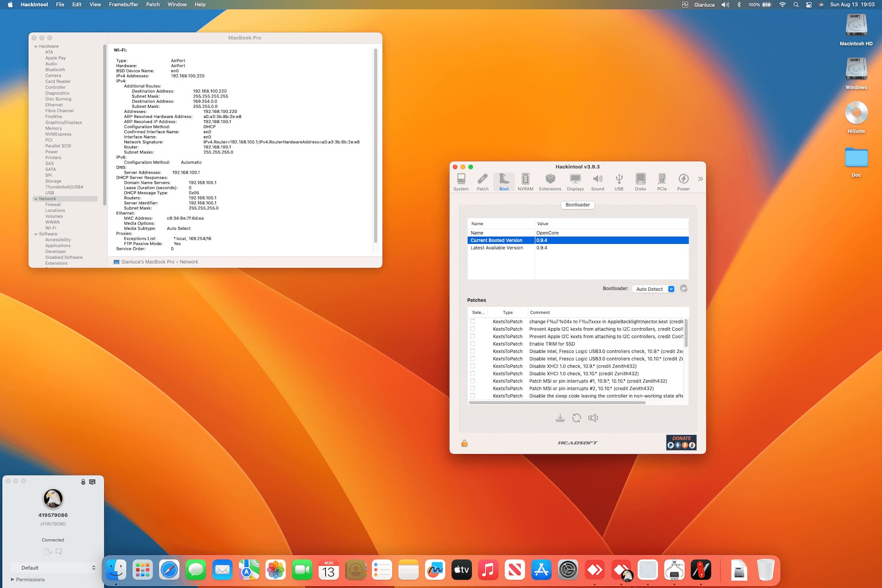882x588 pixels.
Task: Collapse the Hardware tree in System Information
Action: 36,46
